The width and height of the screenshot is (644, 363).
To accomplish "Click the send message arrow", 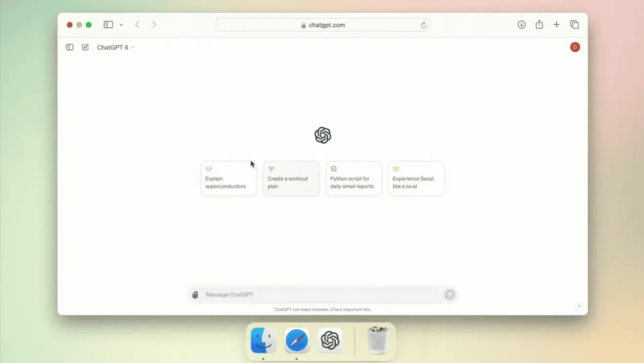I will 449,295.
